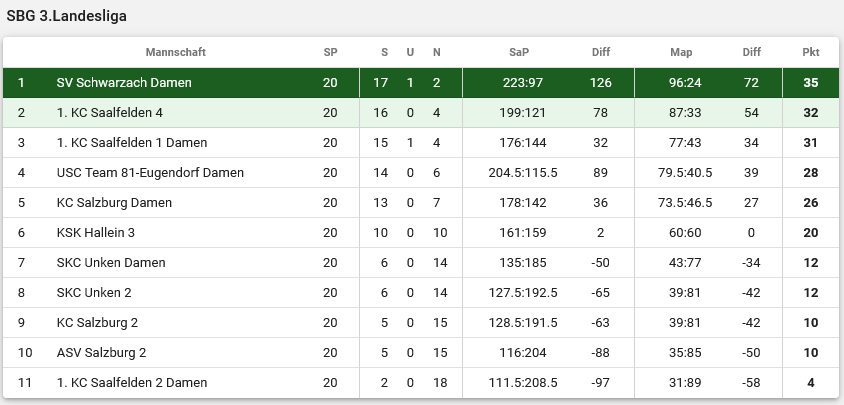The image size is (844, 405).
Task: Open 1. KC Saalfelden 2 Damen row
Action: 421,382
